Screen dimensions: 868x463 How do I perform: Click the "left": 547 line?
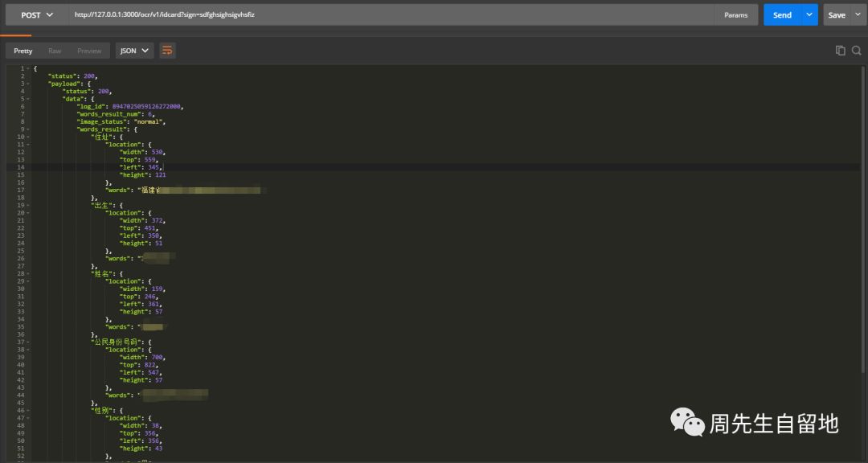tap(141, 373)
